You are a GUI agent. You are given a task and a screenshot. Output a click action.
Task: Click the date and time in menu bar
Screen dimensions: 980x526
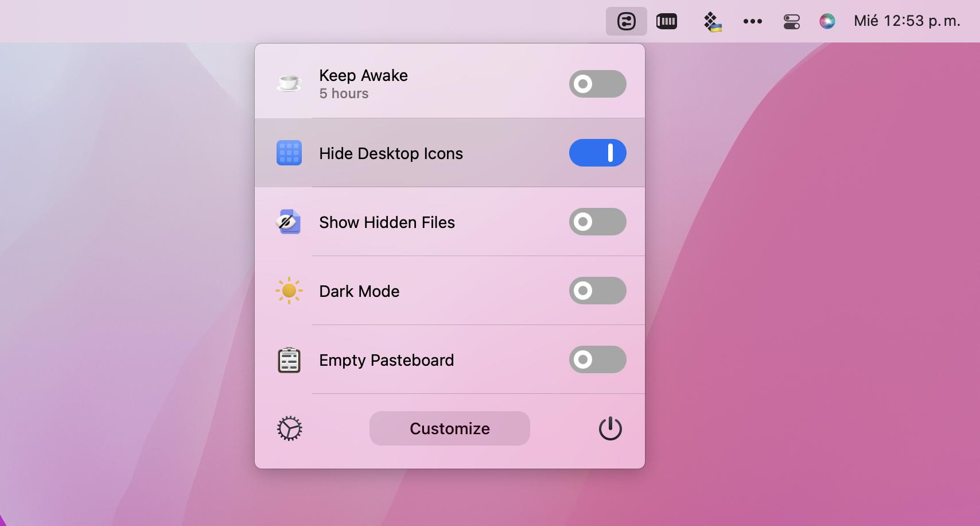[907, 21]
